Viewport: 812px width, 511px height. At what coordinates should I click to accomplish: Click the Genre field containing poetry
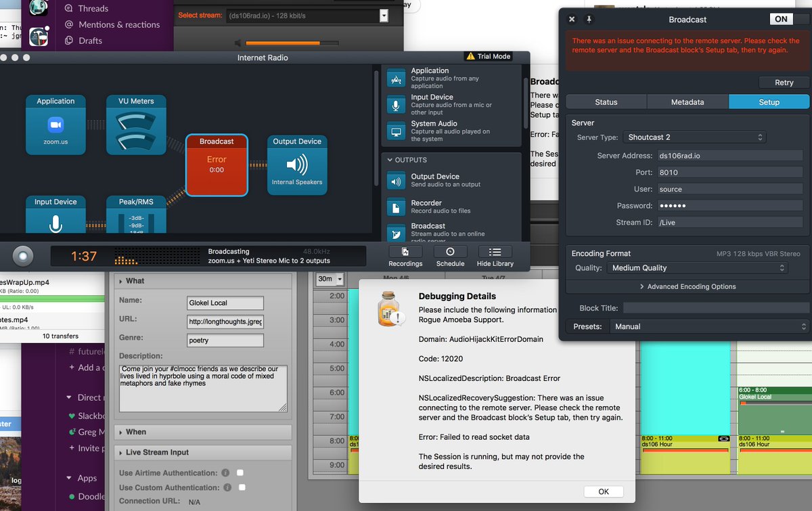point(225,340)
